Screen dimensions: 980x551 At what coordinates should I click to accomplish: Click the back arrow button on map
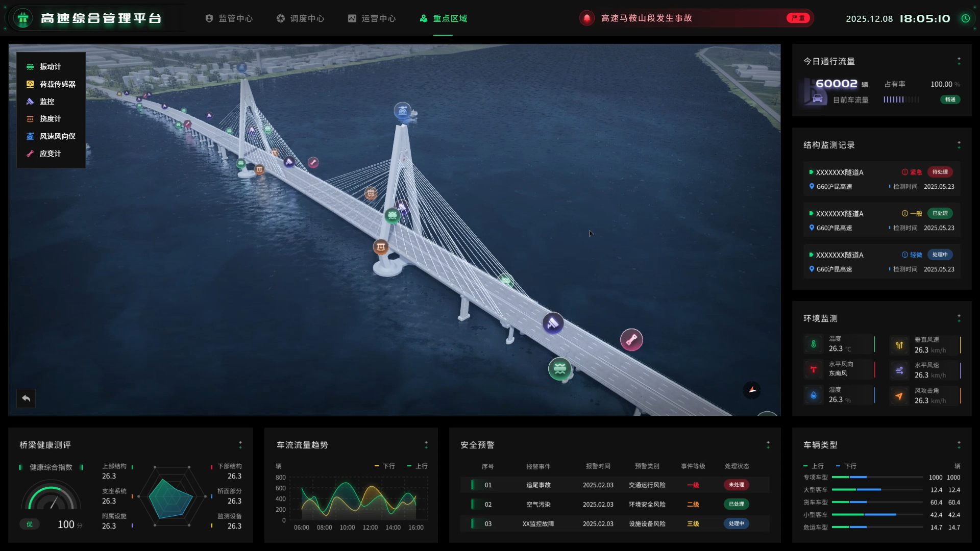[x=26, y=398]
